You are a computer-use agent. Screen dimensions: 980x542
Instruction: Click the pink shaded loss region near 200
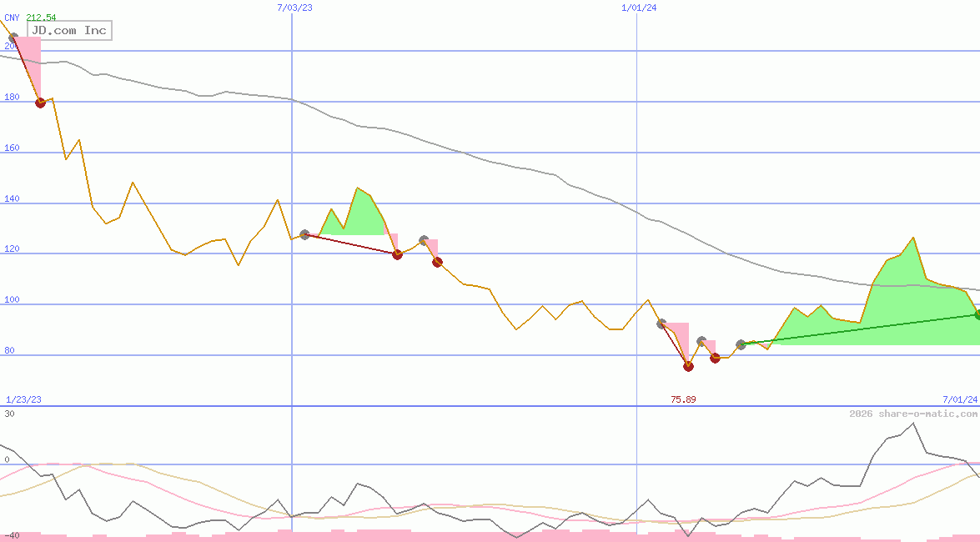point(29,63)
